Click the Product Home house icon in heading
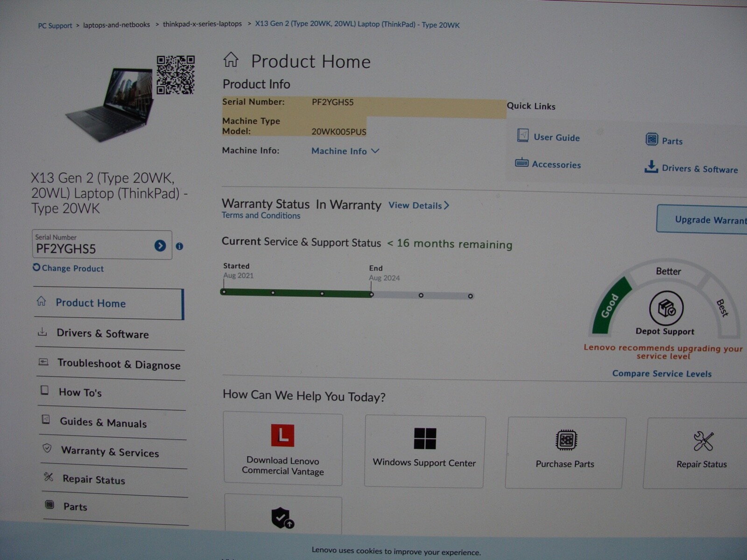Screen dimensions: 747x560 231,60
